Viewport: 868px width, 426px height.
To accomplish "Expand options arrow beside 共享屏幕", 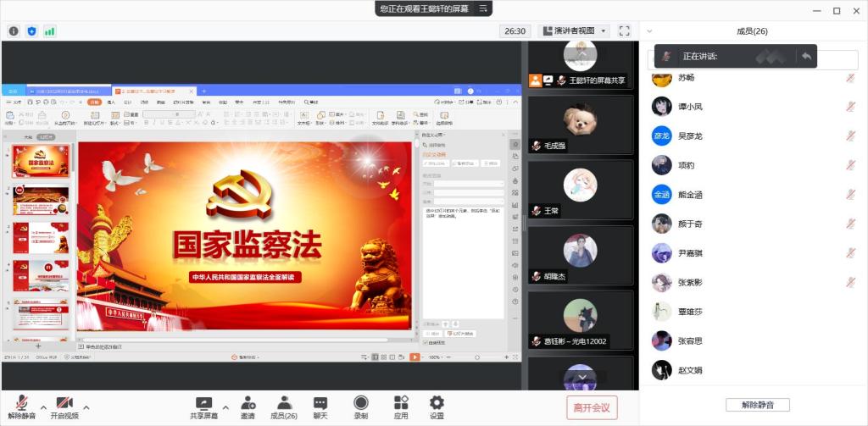I will (225, 407).
